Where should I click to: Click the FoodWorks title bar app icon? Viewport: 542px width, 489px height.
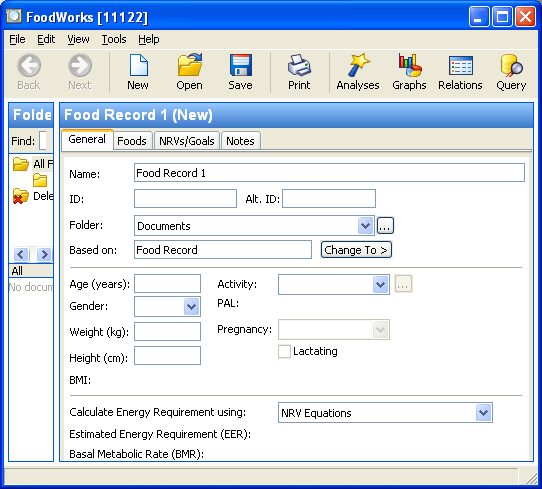click(14, 16)
